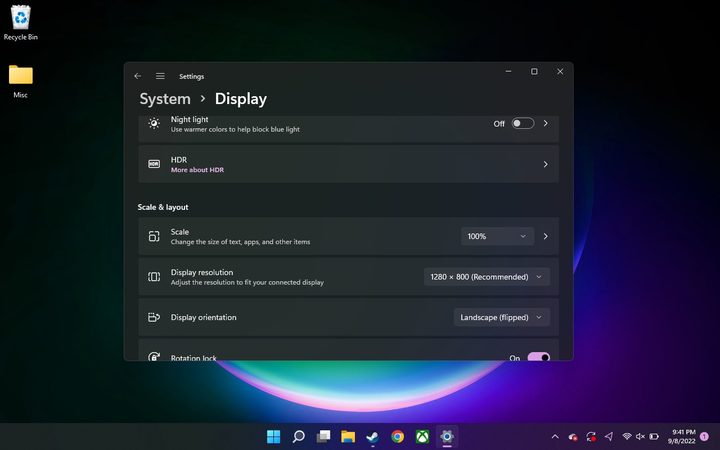Open File Explorer from taskbar
The image size is (720, 450).
(348, 436)
